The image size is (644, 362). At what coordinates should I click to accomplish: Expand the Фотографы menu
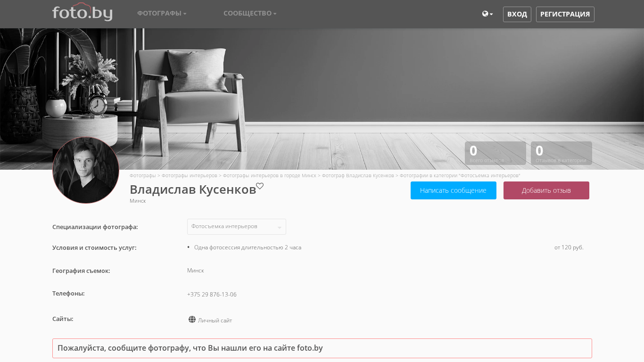tap(162, 13)
